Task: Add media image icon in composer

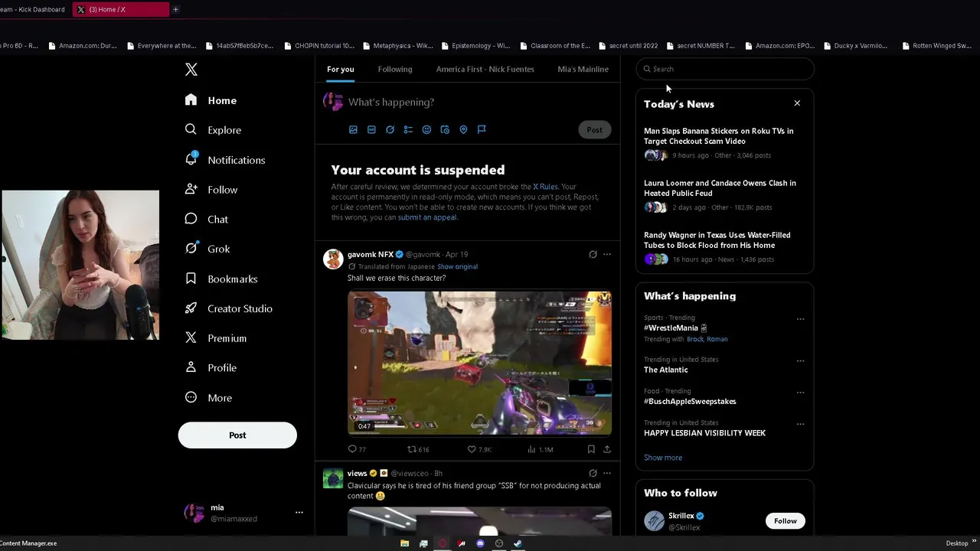Action: click(353, 130)
